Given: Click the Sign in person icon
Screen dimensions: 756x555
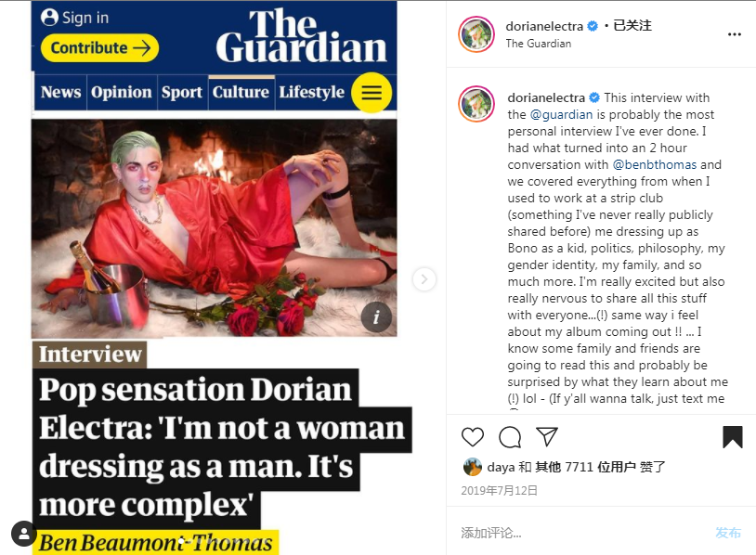Looking at the screenshot, I should (49, 18).
